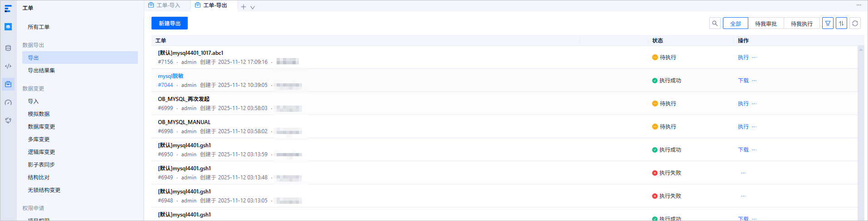Open the search icon in toolbar
The width and height of the screenshot is (868, 221).
[x=715, y=24]
